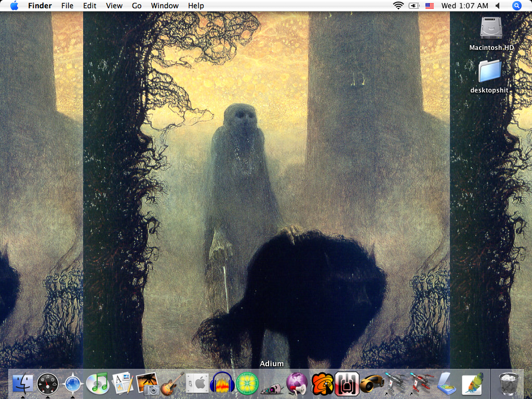Launch Dashboard from the Dock
Viewport: 532px width, 399px height.
click(47, 384)
